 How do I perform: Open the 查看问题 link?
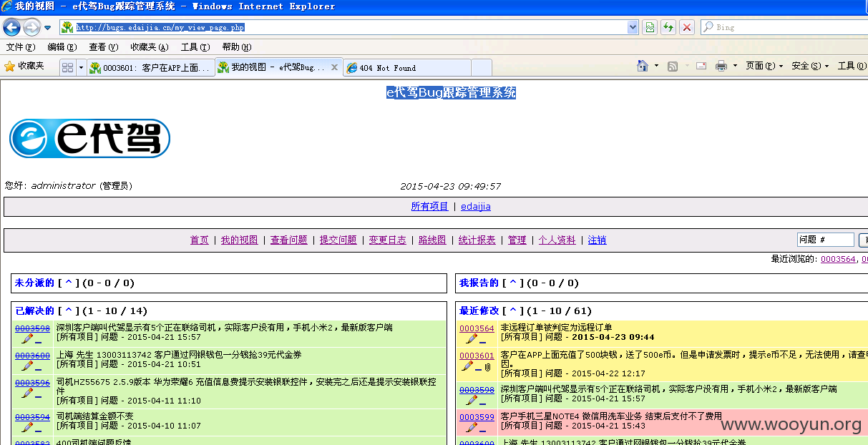(x=288, y=240)
